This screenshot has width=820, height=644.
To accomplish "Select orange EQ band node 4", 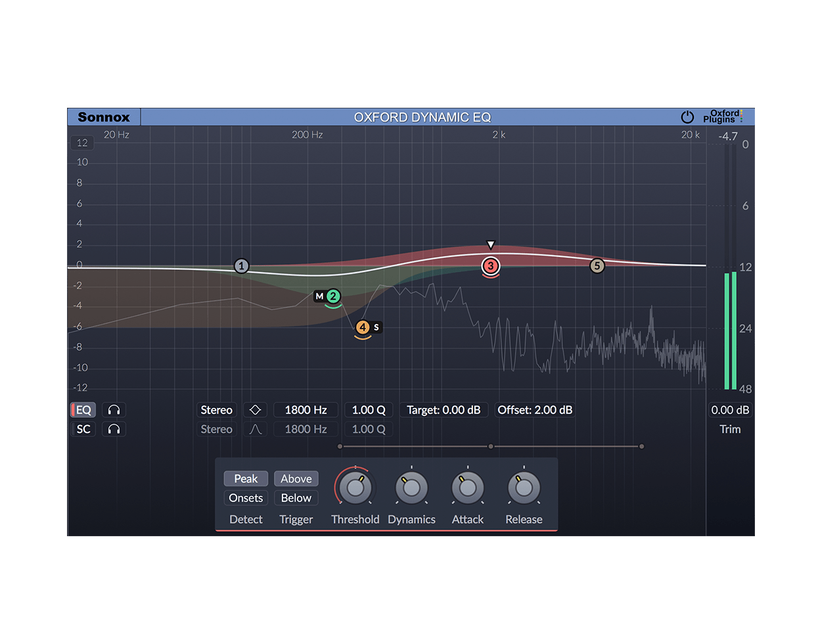I will coord(363,327).
